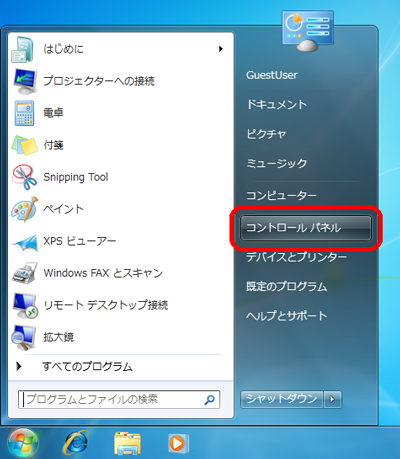Open 既定のプログラム

[x=286, y=286]
